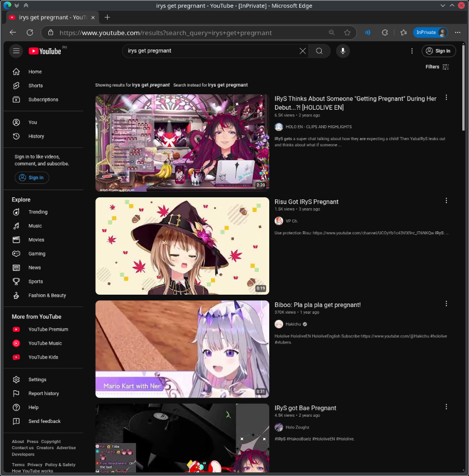The width and height of the screenshot is (469, 476).
Task: Click Developers footer link
Action: pos(23,454)
